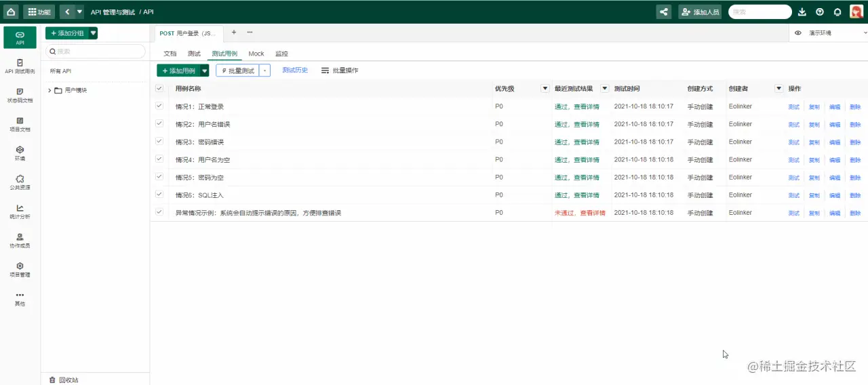This screenshot has width=868, height=385.
Task: Click 删除 for 情况6：SQL注入
Action: pos(855,195)
